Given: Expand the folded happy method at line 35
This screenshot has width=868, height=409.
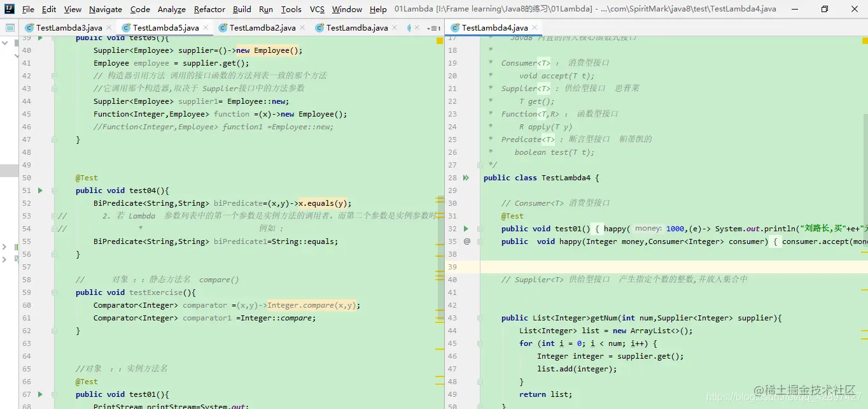Looking at the screenshot, I should (481, 241).
